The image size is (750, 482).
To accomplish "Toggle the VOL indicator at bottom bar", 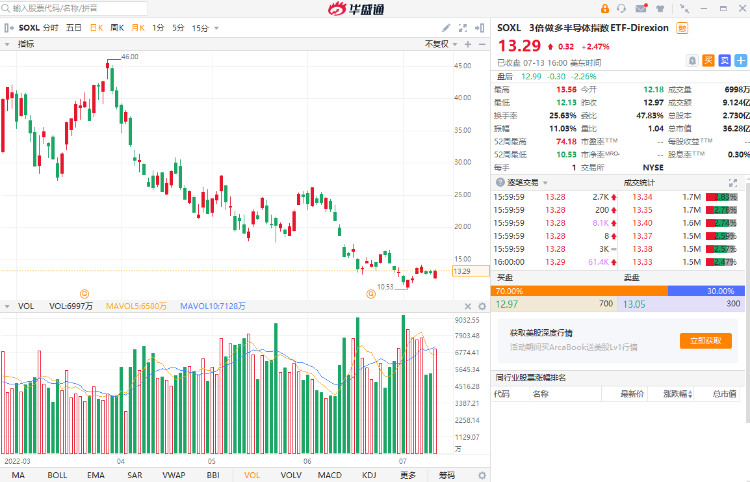I will 252,475.
